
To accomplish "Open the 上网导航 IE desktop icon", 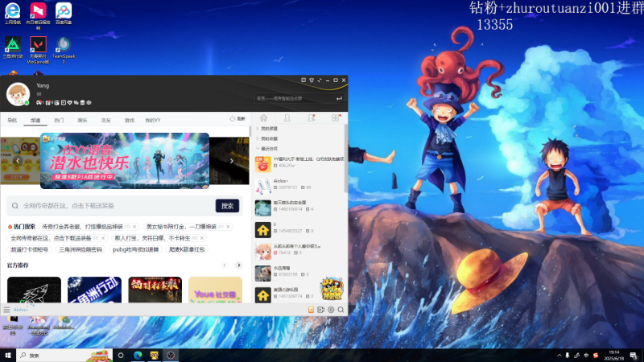I will [x=13, y=14].
